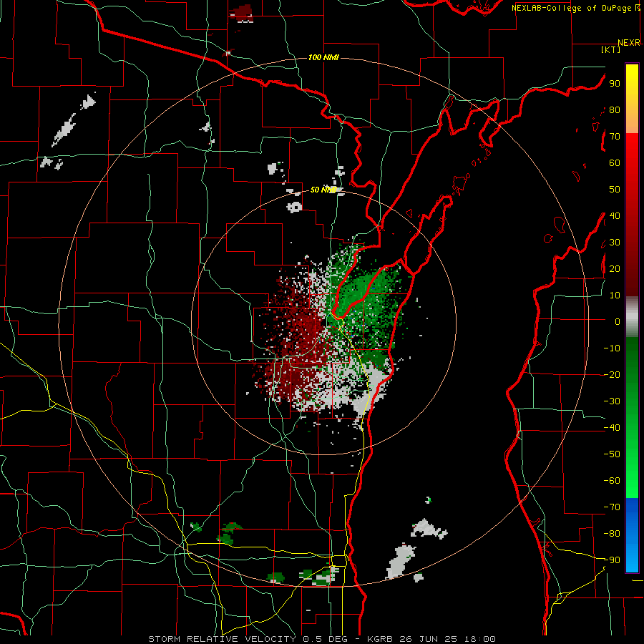The image size is (644, 644).
Task: Click the "NEXLAB-College of DuPage" header text
Action: pos(572,8)
